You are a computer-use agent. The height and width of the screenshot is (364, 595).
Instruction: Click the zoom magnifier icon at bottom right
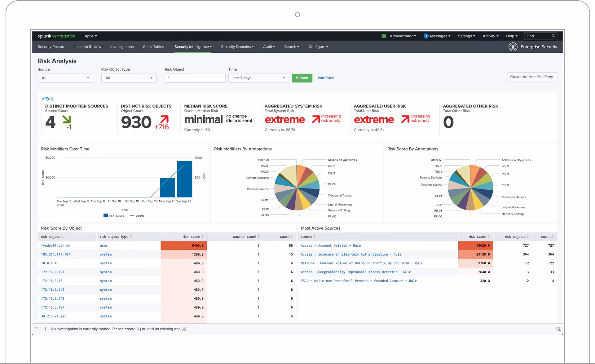(558, 329)
